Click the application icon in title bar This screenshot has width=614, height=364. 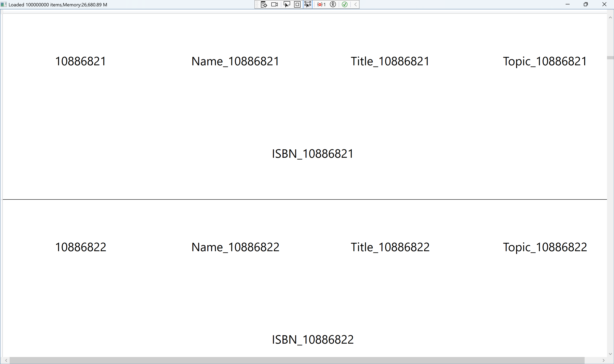4,4
